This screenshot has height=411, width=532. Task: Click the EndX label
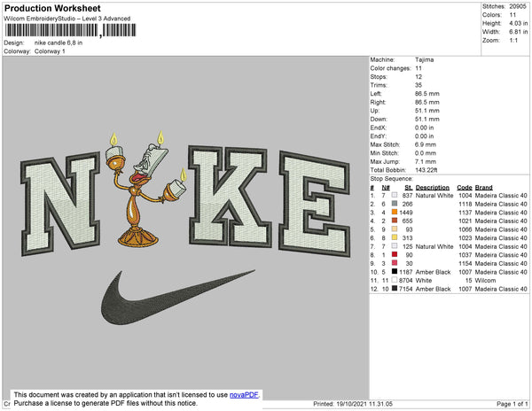pos(379,128)
